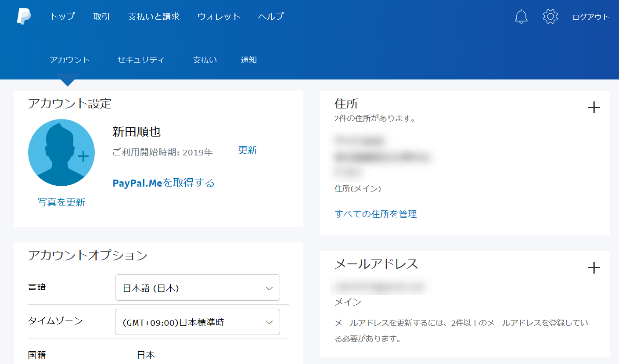Open the 取引 menu item
Screen dimensions: 619x364
click(x=101, y=17)
